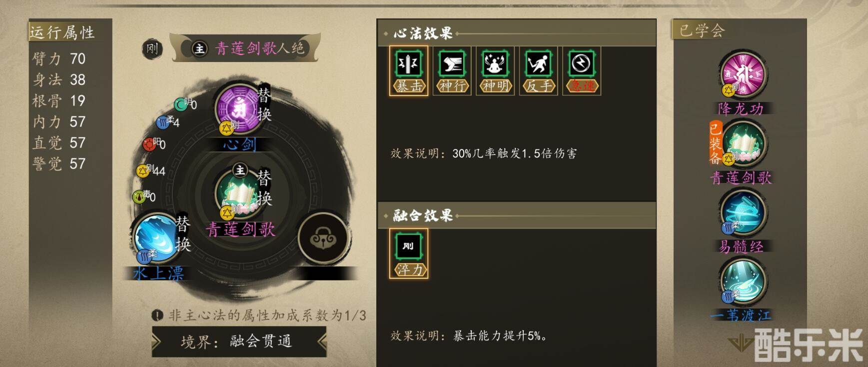This screenshot has height=367, width=868.
Task: Select the red 急速 effect icon
Action: (582, 70)
